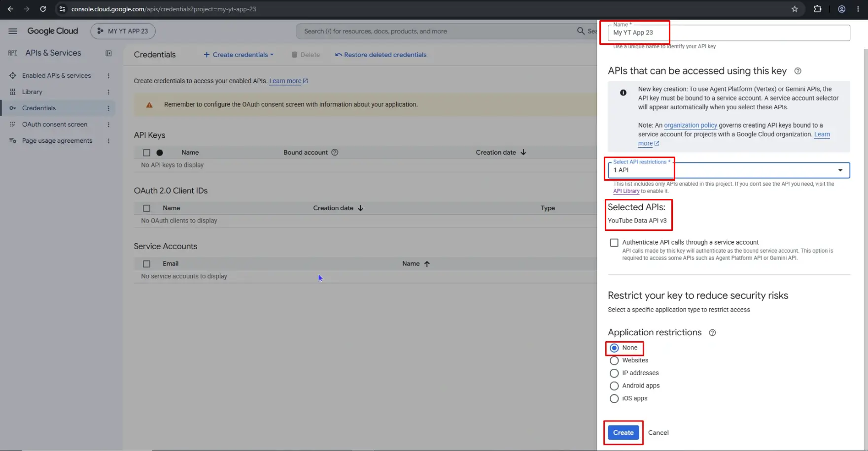868x451 pixels.
Task: Click the site info icon in address bar
Action: click(62, 9)
